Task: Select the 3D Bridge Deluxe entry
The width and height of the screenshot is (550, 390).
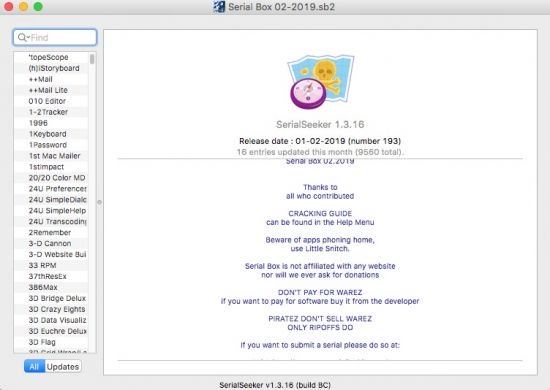Action: click(51, 298)
